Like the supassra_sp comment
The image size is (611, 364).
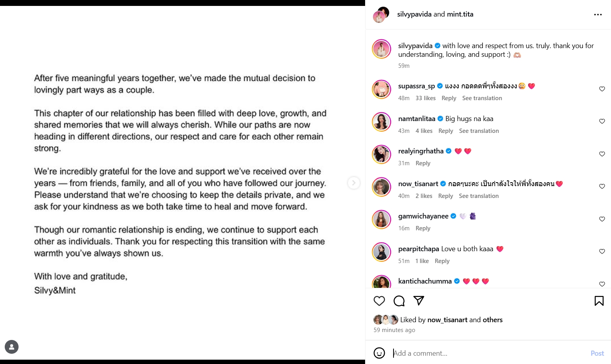[602, 89]
